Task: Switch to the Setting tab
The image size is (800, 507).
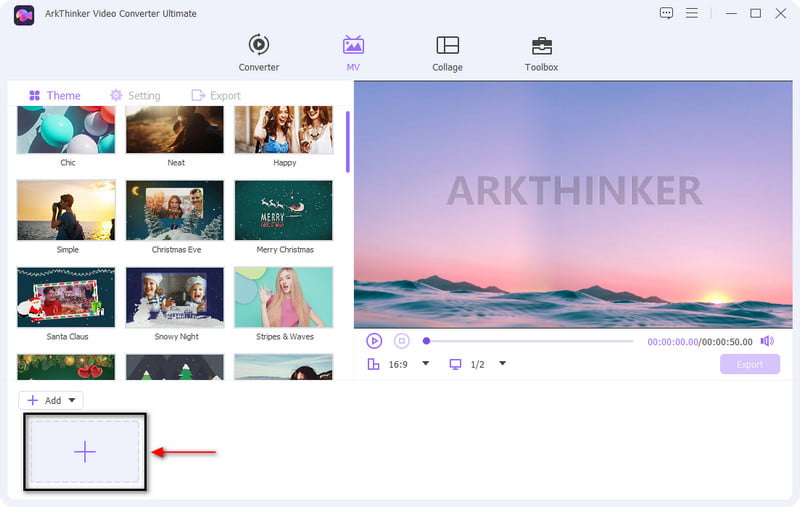Action: (135, 95)
